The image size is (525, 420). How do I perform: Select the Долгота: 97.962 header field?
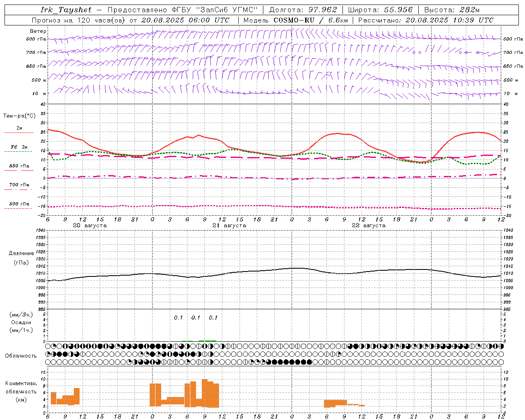[x=303, y=10]
